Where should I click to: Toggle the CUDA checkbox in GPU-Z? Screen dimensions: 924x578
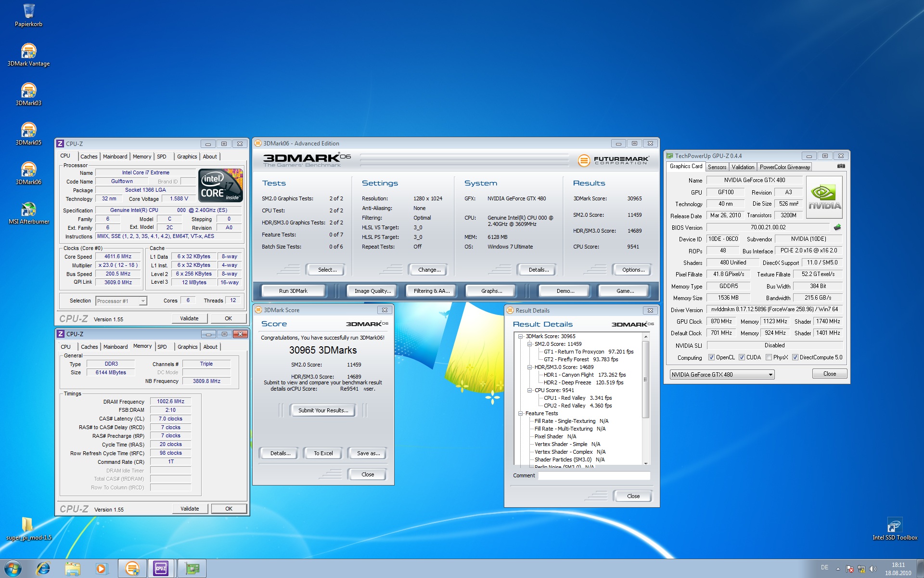click(x=742, y=357)
